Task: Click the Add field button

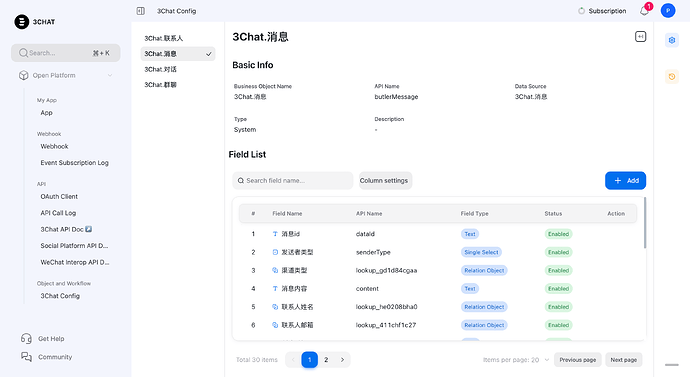Action: coord(625,180)
